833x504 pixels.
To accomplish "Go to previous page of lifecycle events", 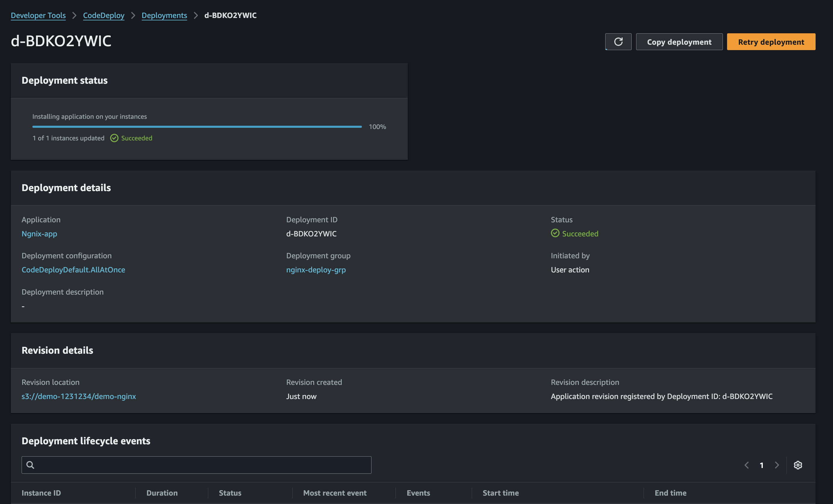I will click(747, 465).
